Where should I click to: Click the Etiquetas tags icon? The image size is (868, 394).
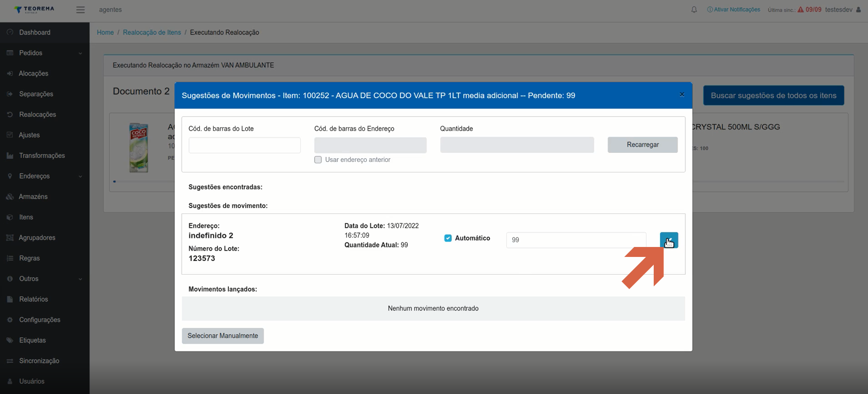coord(10,340)
